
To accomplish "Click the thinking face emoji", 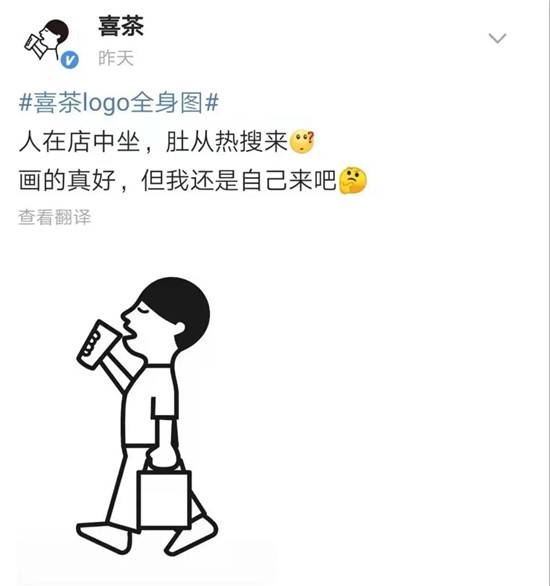I will pyautogui.click(x=353, y=180).
